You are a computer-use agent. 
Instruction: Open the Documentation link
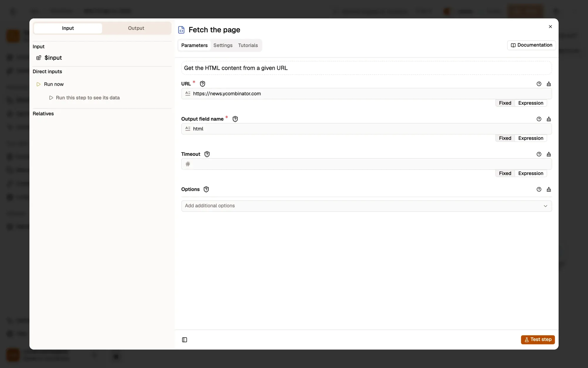point(531,45)
